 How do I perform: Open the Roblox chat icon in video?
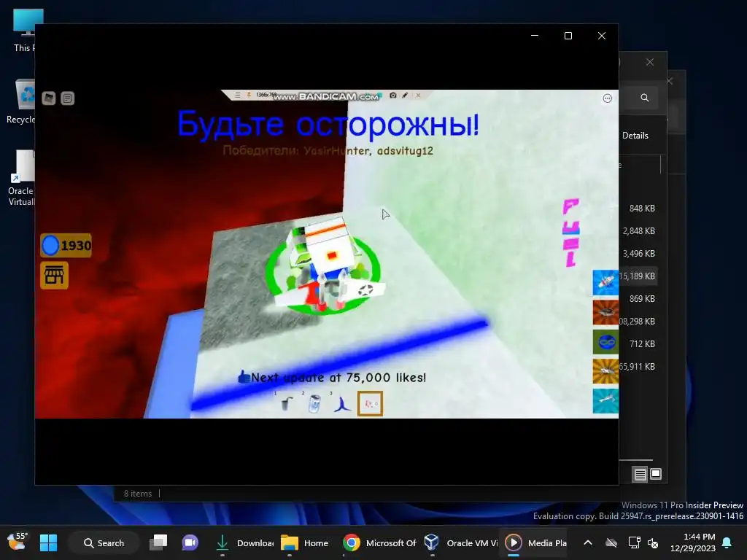[68, 98]
